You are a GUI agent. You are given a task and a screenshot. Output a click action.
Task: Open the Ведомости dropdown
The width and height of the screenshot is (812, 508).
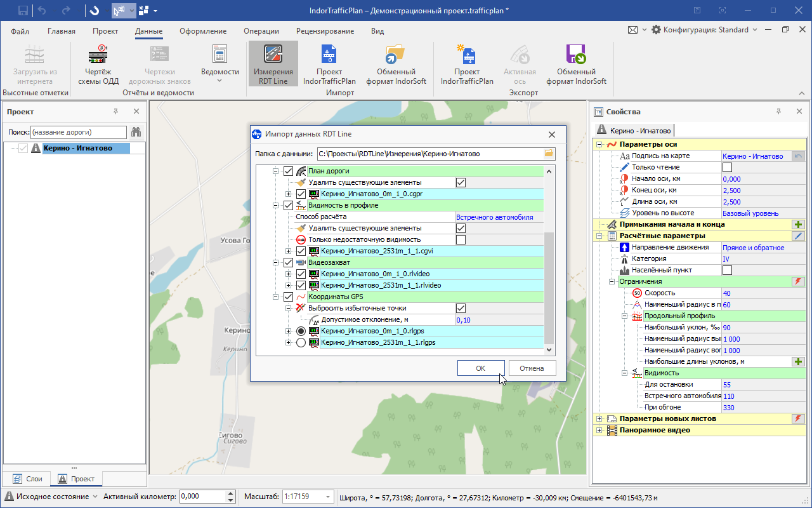click(219, 80)
